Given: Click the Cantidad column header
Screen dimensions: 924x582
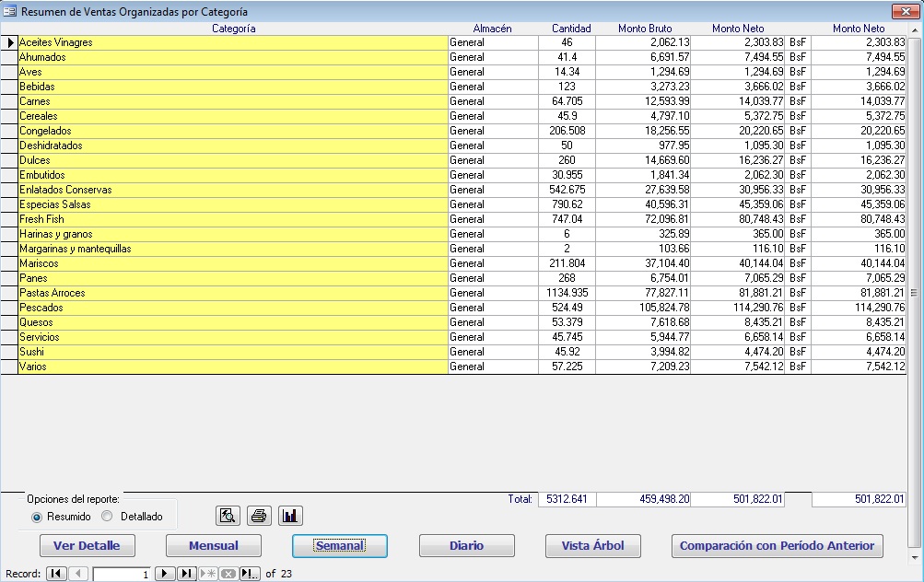Looking at the screenshot, I should click(571, 29).
